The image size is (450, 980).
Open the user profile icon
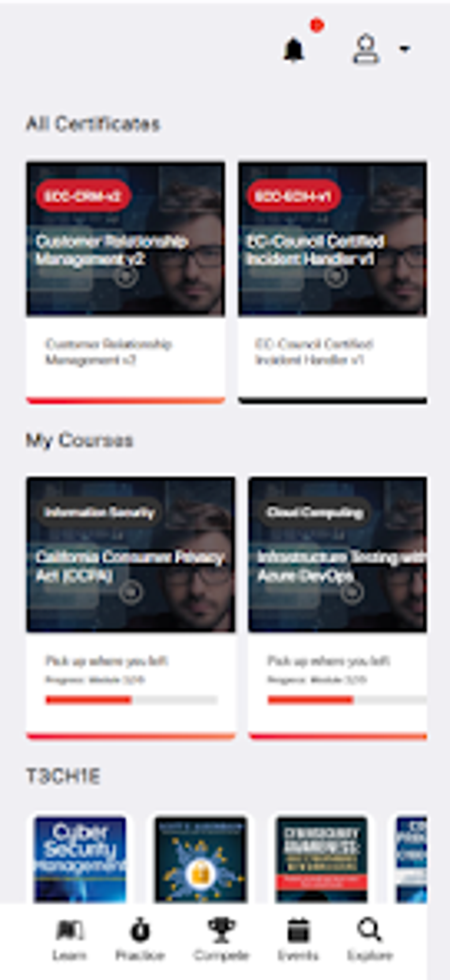click(x=366, y=49)
